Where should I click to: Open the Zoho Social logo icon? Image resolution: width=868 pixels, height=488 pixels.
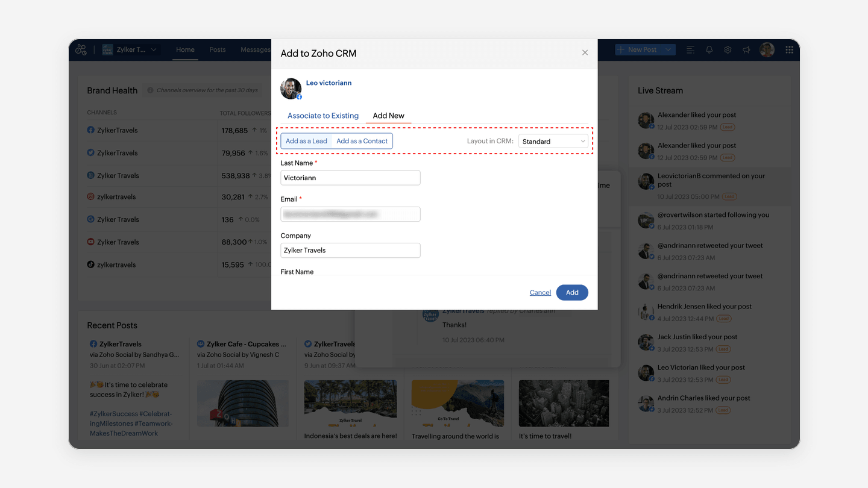pyautogui.click(x=81, y=50)
